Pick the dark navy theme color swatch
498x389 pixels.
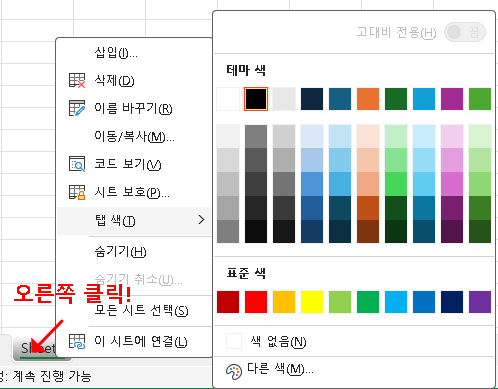(x=312, y=99)
